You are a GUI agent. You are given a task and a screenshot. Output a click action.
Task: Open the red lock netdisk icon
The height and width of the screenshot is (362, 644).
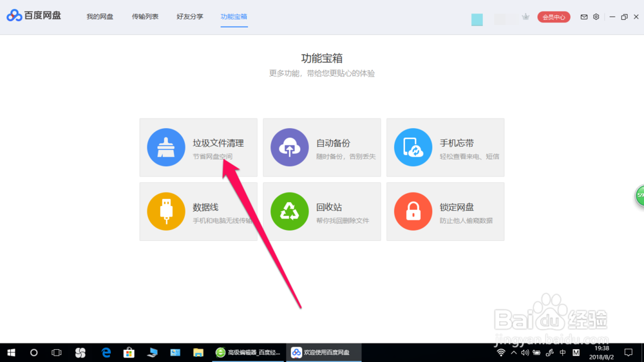click(x=413, y=211)
